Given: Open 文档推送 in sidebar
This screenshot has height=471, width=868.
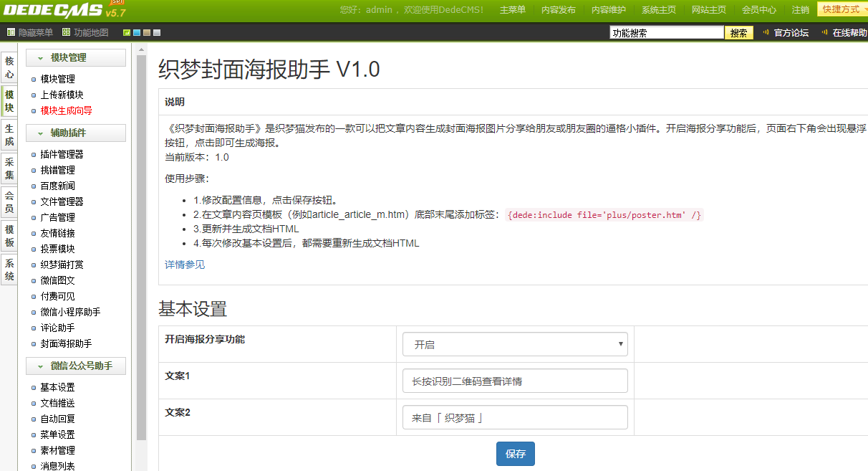Looking at the screenshot, I should [57, 403].
